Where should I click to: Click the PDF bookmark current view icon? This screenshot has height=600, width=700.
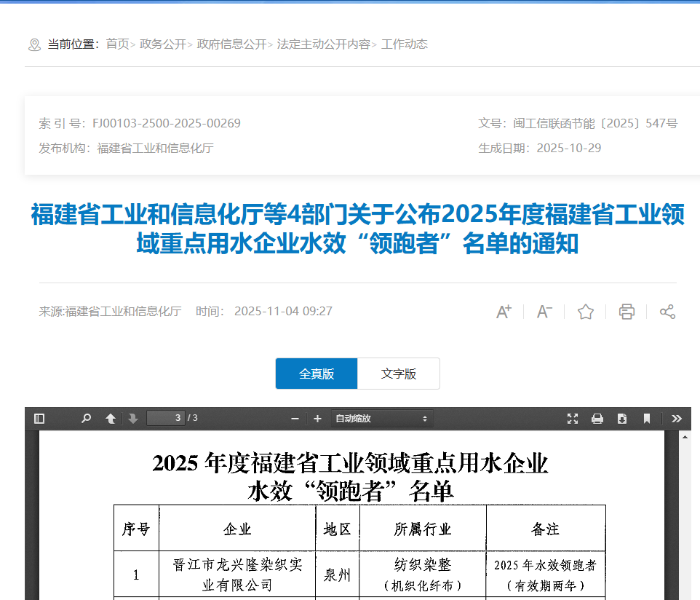pos(646,419)
